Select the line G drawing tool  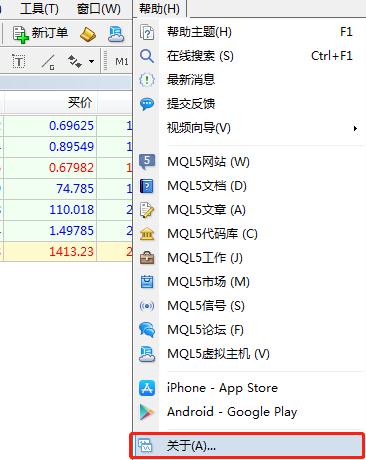click(48, 62)
